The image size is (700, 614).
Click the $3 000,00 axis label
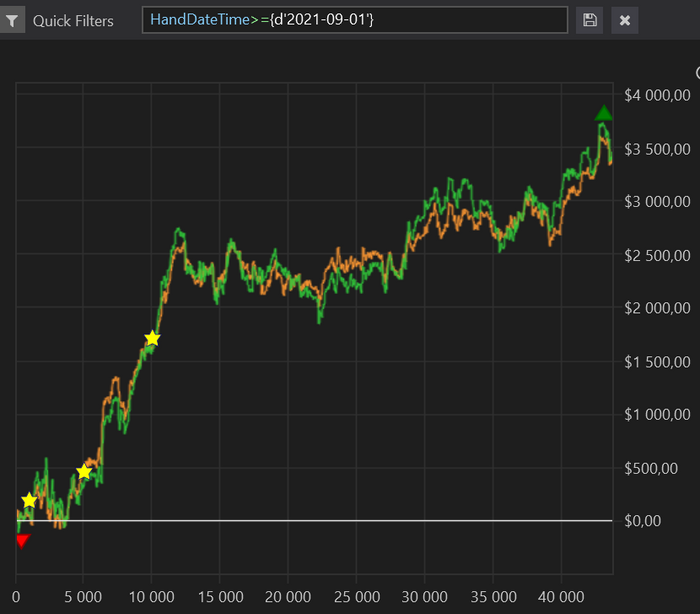tap(657, 202)
